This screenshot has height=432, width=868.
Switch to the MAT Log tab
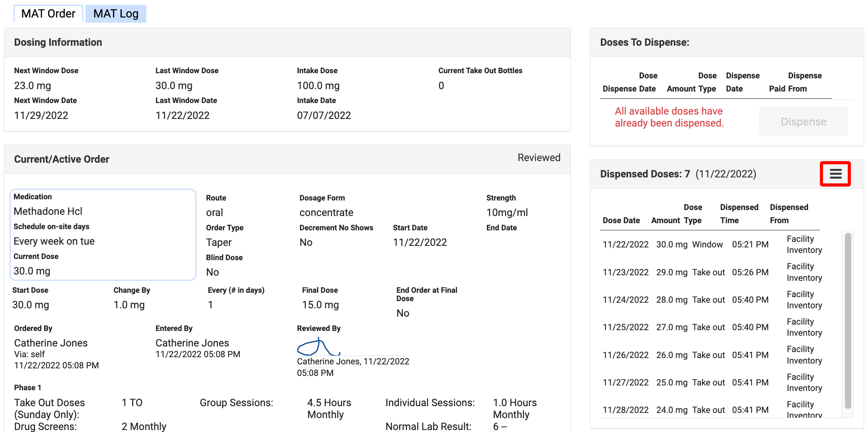click(x=116, y=14)
